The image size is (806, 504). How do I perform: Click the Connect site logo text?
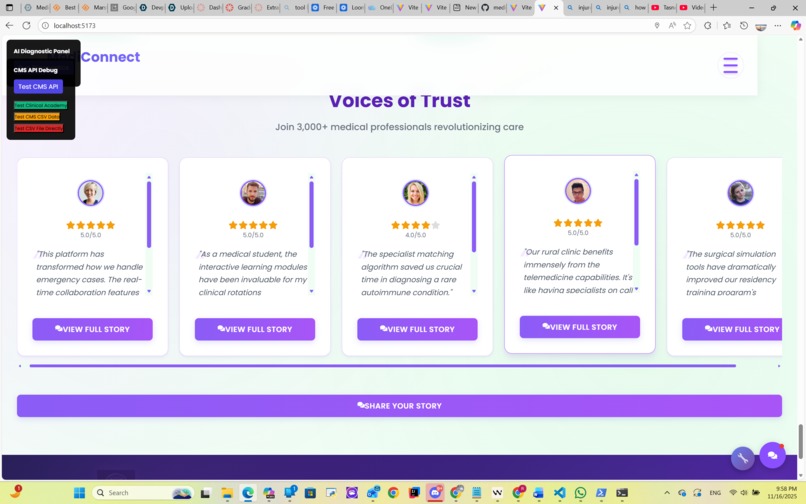click(x=110, y=57)
